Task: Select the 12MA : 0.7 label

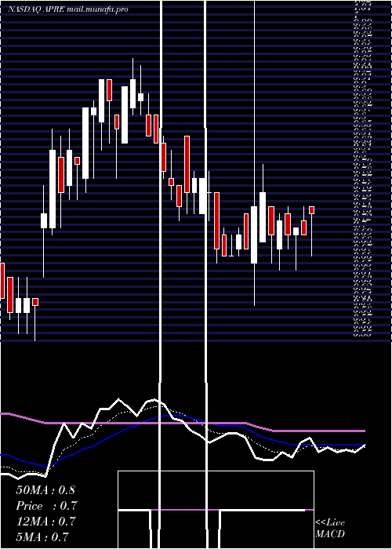Action: pyautogui.click(x=45, y=522)
